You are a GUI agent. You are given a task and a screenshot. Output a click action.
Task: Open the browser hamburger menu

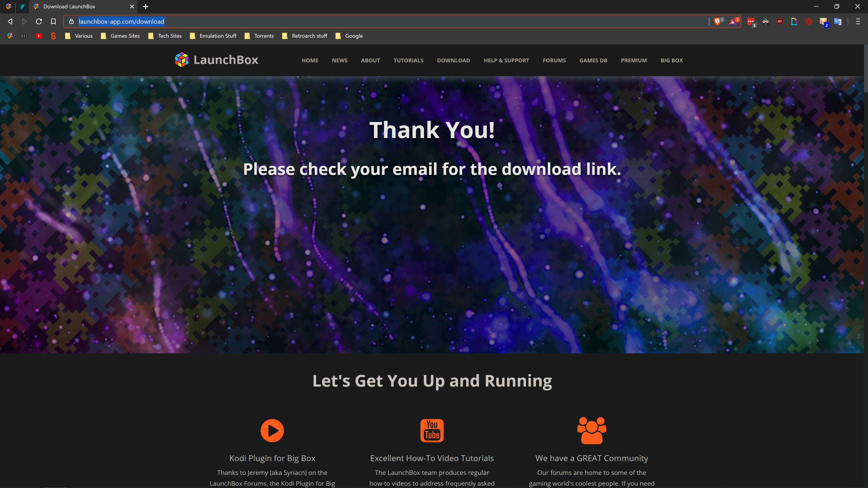click(x=858, y=21)
